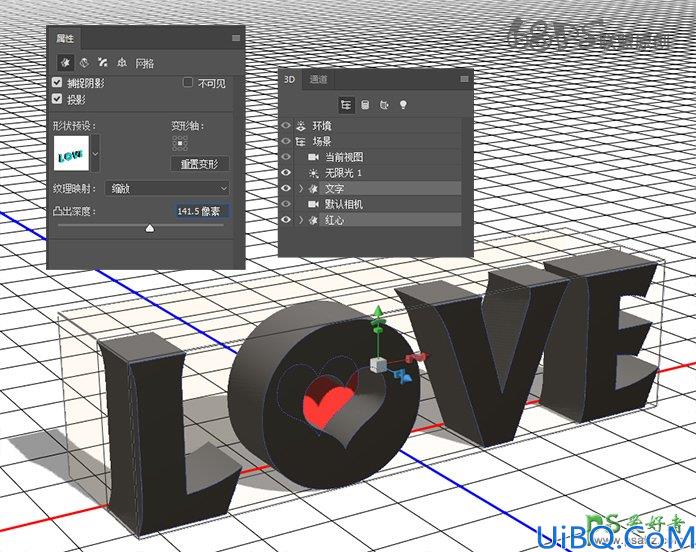696x552 pixels.
Task: Select the 环境 row in 3D panel
Action: [x=371, y=126]
